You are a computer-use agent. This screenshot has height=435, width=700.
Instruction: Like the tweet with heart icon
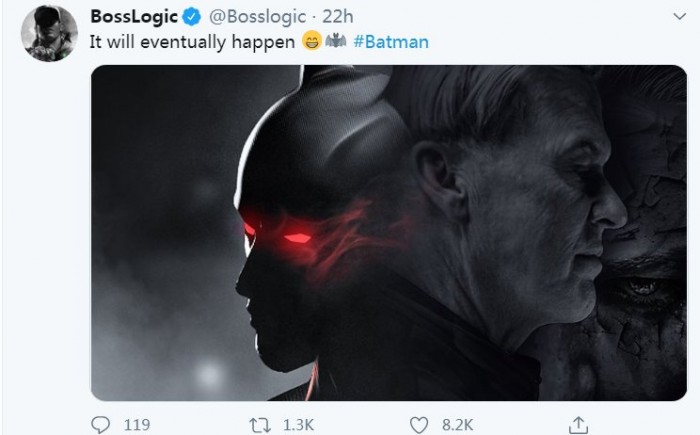tap(420, 424)
